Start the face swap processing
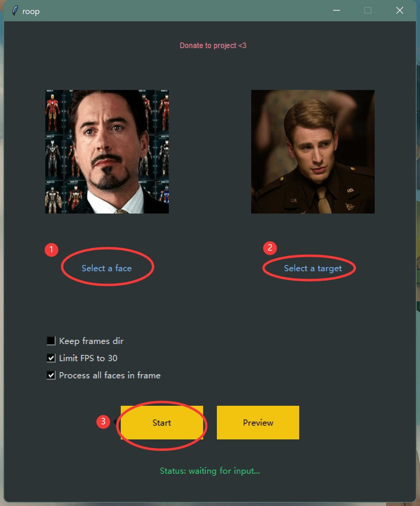Viewport: 420px width, 506px height. (162, 423)
